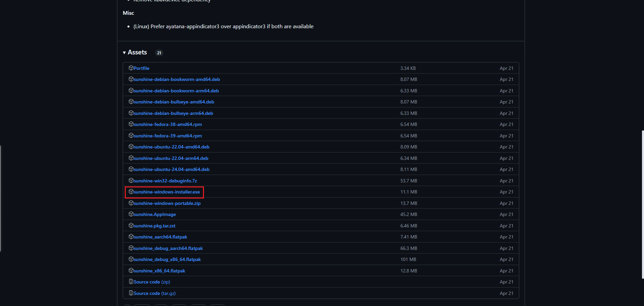Download sunshine-fedora-38-amd64.rpm

(x=168, y=124)
